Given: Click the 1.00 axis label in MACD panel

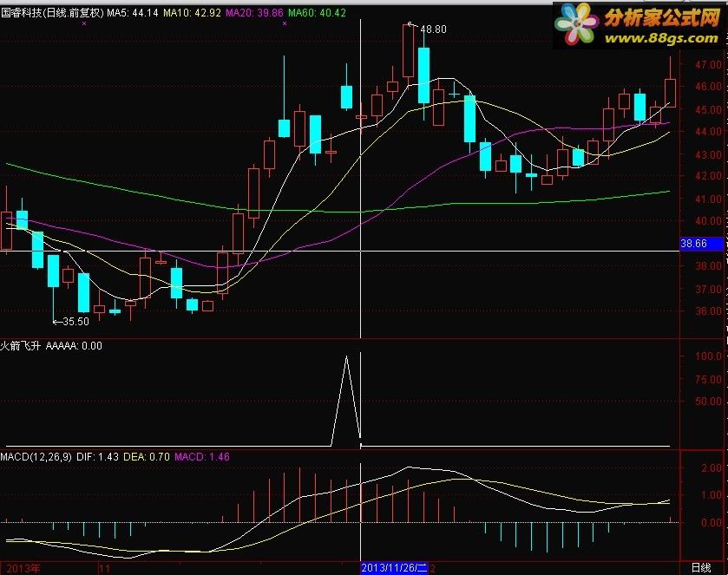Looking at the screenshot, I should [712, 495].
